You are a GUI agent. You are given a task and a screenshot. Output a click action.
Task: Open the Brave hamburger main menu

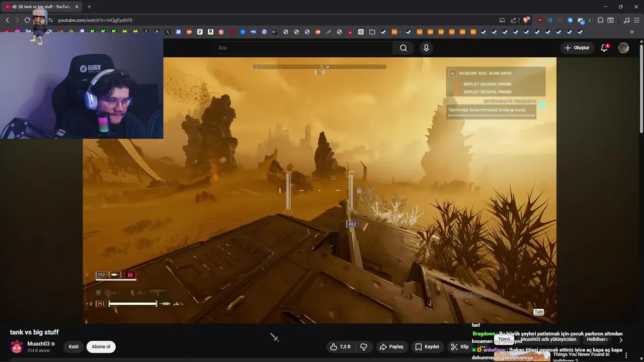(637, 20)
